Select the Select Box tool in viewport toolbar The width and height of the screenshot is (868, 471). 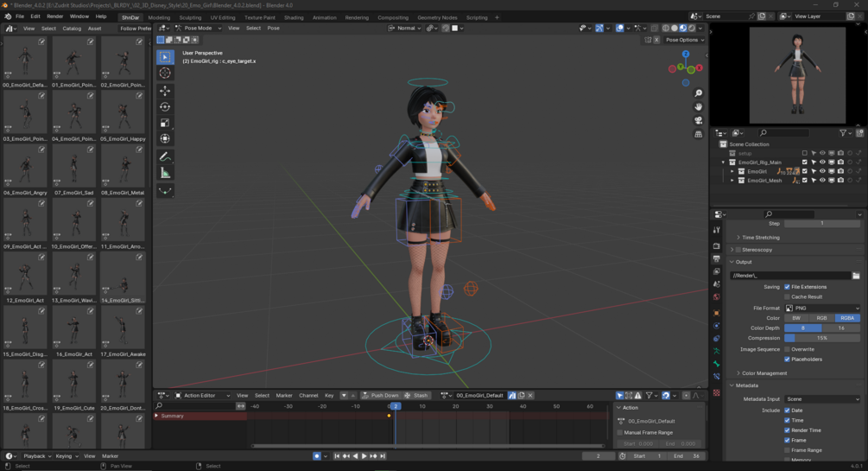pyautogui.click(x=165, y=56)
